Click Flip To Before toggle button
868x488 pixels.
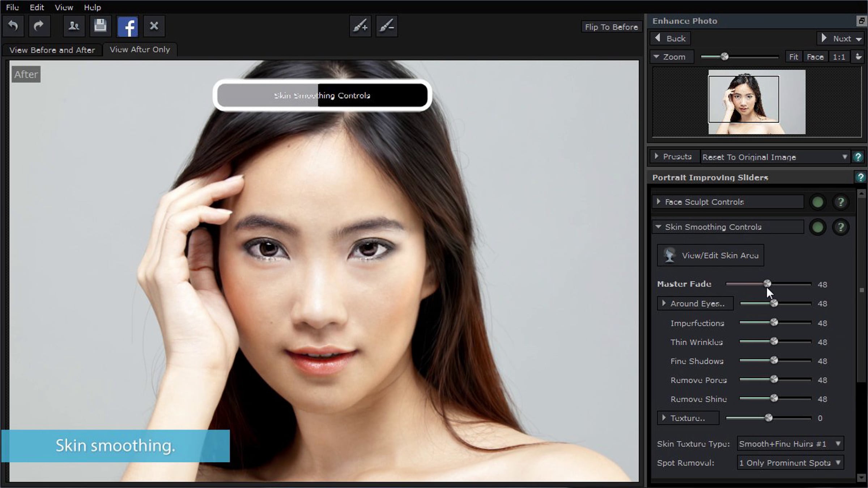(x=611, y=27)
